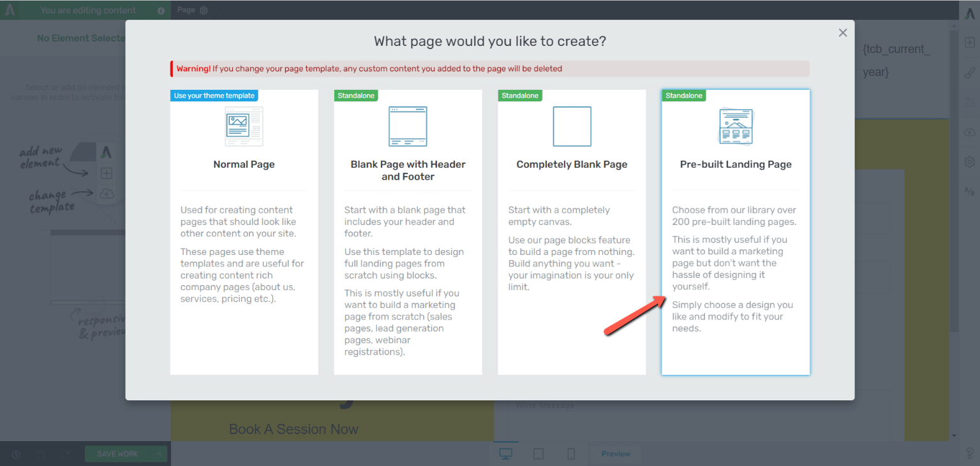This screenshot has height=466, width=980.
Task: Switch to tablet preview mode
Action: 538,453
